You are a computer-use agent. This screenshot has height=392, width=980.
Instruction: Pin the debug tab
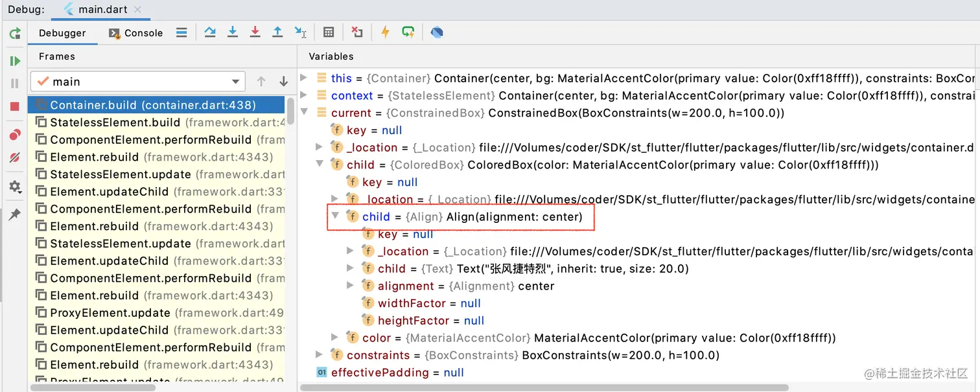click(14, 215)
